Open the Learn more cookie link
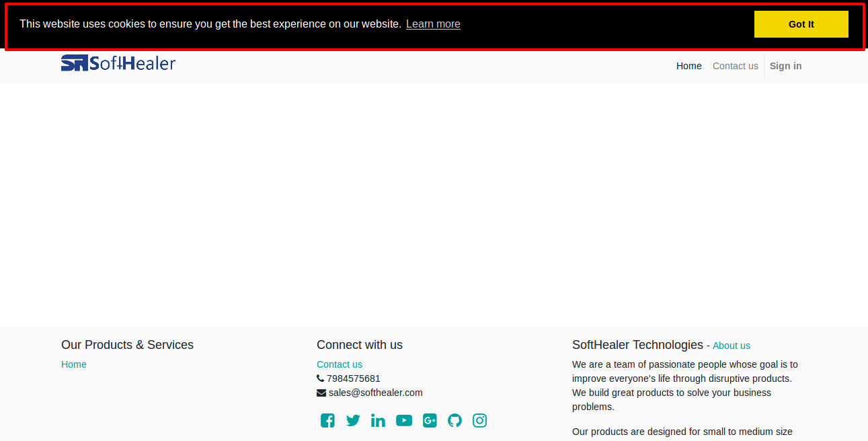The image size is (868, 441). pos(433,24)
